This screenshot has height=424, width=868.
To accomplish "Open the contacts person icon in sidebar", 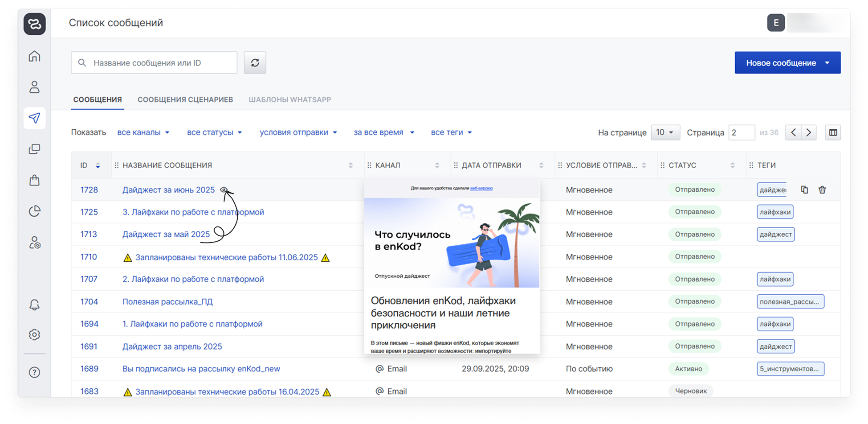I will pos(34,87).
